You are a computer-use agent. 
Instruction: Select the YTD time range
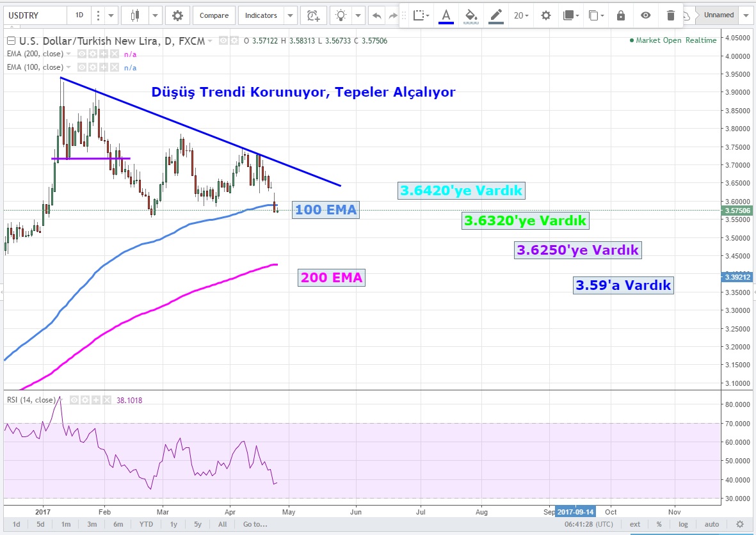click(145, 524)
